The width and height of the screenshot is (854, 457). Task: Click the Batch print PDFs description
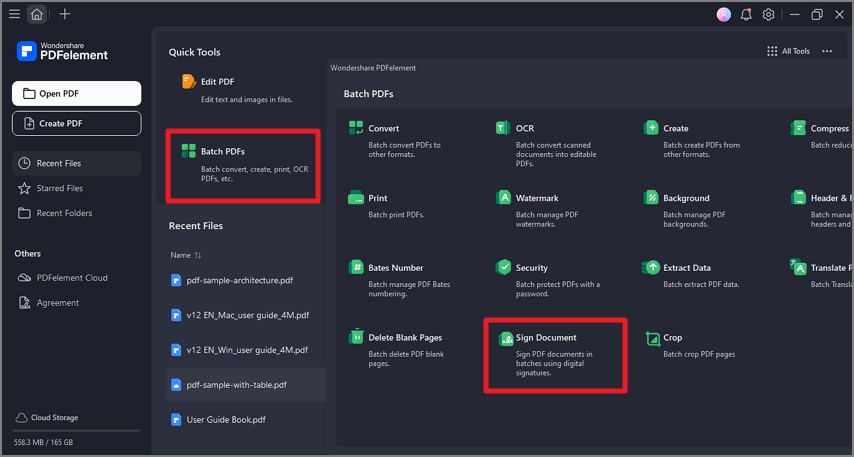pos(396,215)
